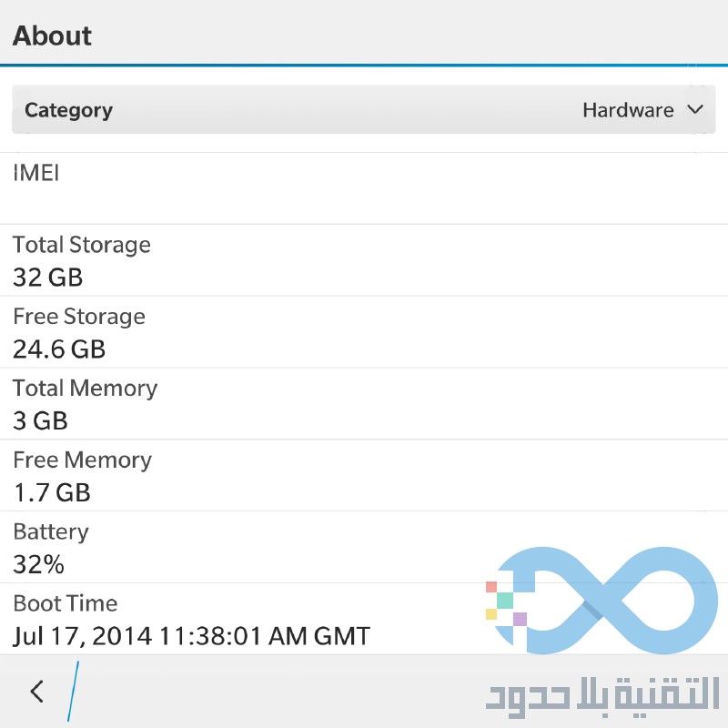Select the Boot Time entry
The height and width of the screenshot is (728, 728).
(x=364, y=619)
